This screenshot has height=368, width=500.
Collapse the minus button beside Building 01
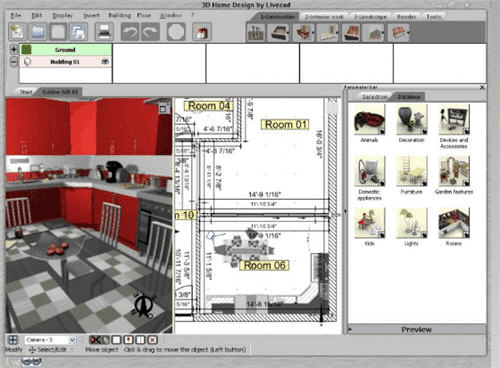(14, 62)
